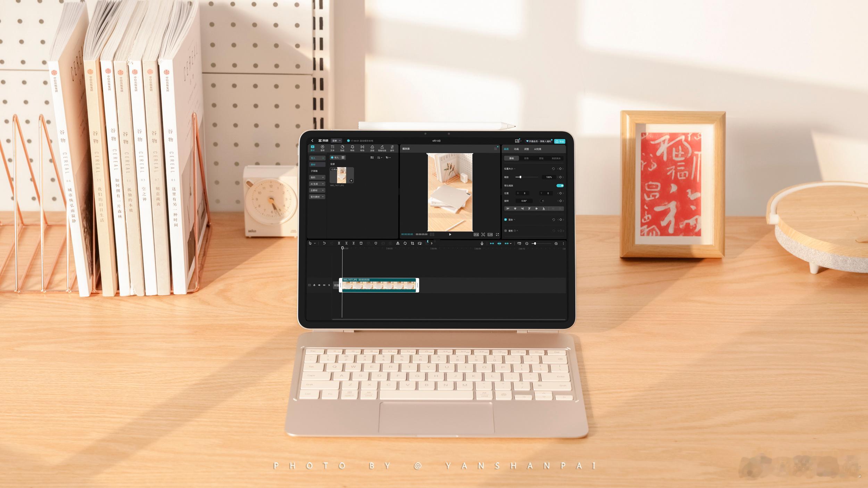
Task: Click the Undo arrow in timeline toolbar
Action: 324,243
